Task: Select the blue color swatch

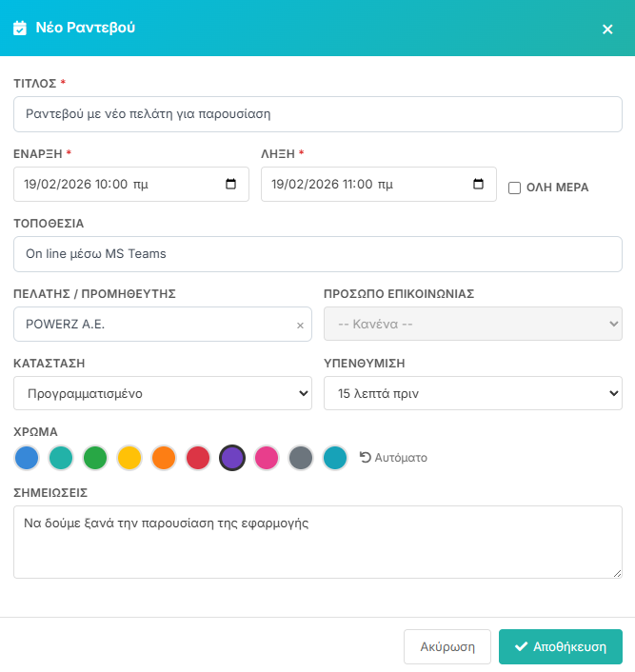Action: pos(28,458)
